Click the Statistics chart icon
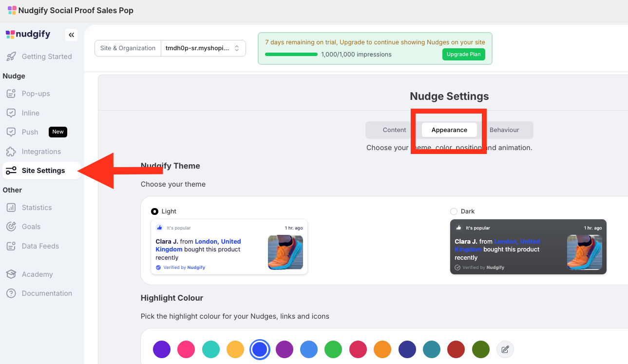Image resolution: width=628 pixels, height=364 pixels. [x=11, y=208]
